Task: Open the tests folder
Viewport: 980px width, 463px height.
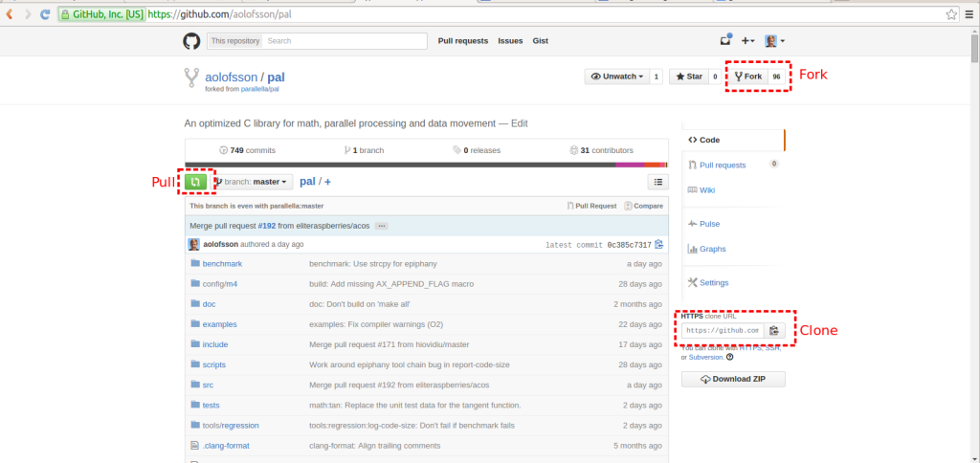Action: click(212, 405)
